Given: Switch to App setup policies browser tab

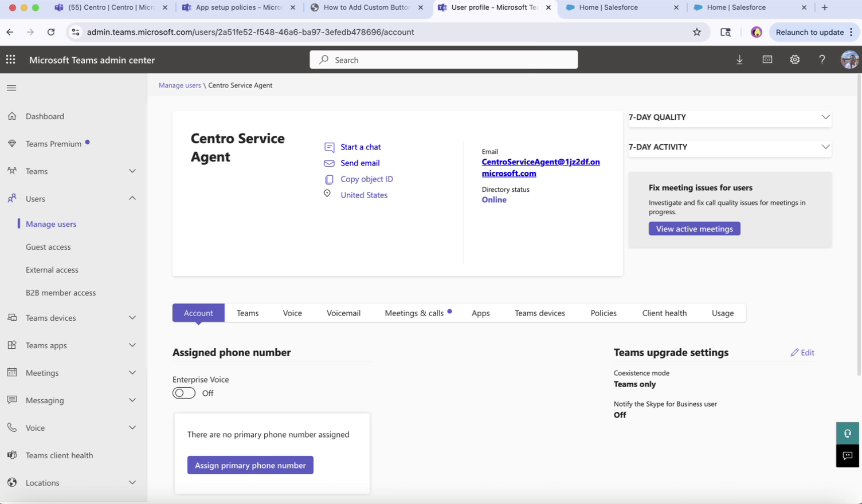Looking at the screenshot, I should 240,7.
